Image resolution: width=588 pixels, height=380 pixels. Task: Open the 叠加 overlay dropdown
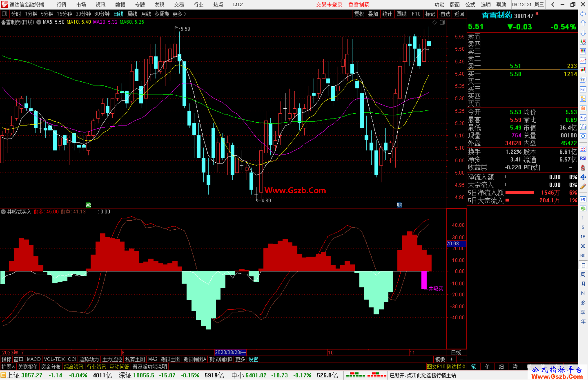click(373, 14)
